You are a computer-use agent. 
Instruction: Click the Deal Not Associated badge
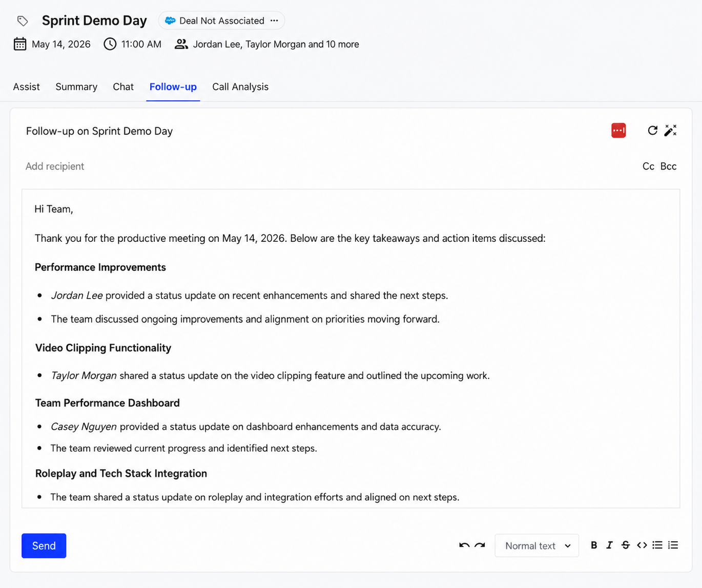221,20
